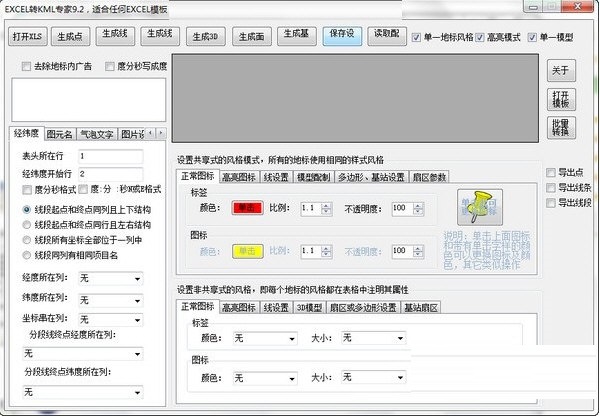Open 坐标串在列 dropdown
600x416 pixels.
(x=111, y=320)
